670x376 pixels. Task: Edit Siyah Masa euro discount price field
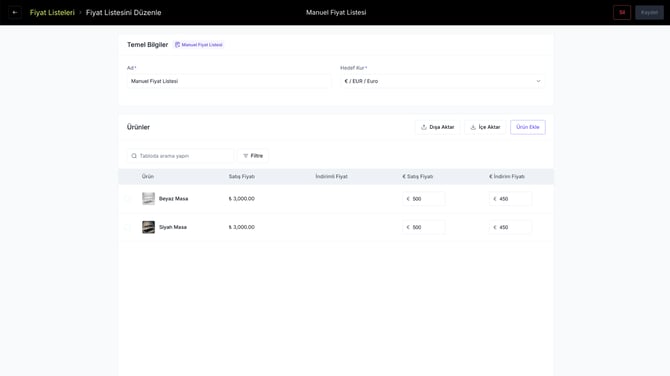[510, 227]
